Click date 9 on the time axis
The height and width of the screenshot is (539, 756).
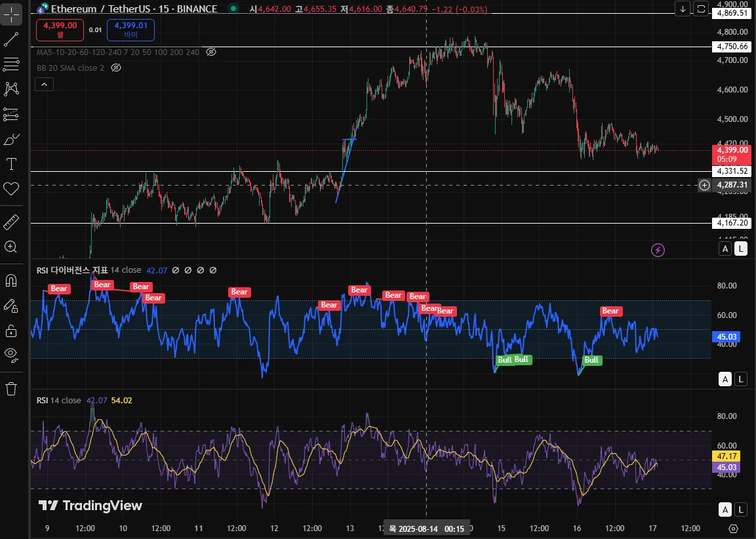point(47,529)
